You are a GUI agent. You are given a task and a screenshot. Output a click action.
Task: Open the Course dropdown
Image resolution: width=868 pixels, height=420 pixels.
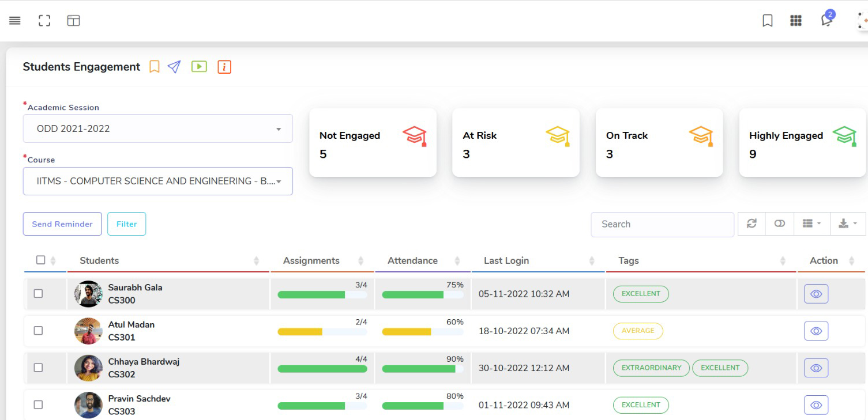158,181
